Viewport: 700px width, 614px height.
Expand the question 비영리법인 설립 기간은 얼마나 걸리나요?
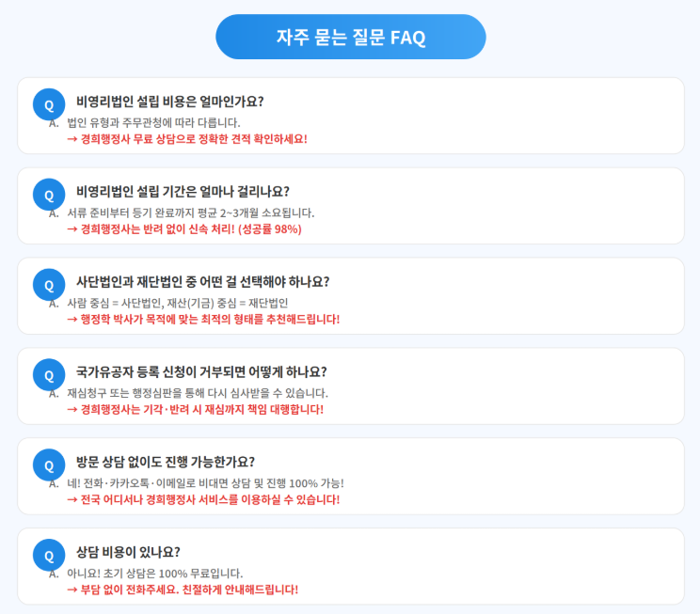[183, 192]
